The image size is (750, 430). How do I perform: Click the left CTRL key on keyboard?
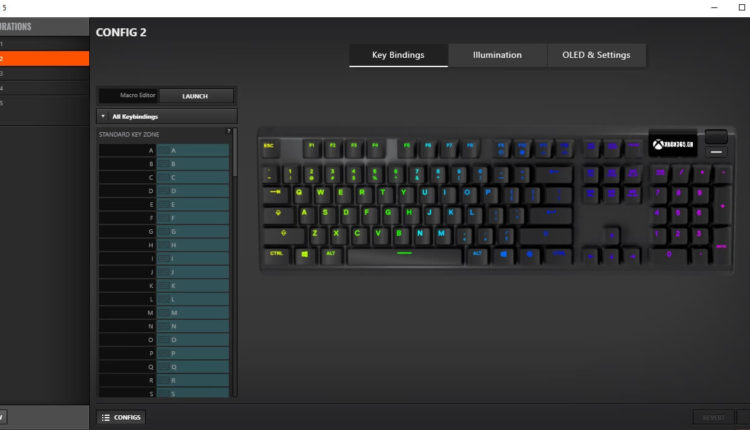point(277,256)
